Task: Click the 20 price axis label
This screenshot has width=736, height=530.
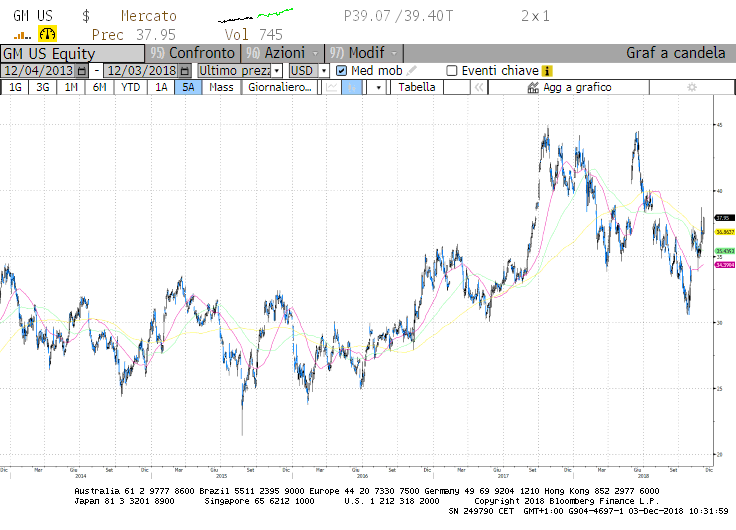Action: pos(719,454)
